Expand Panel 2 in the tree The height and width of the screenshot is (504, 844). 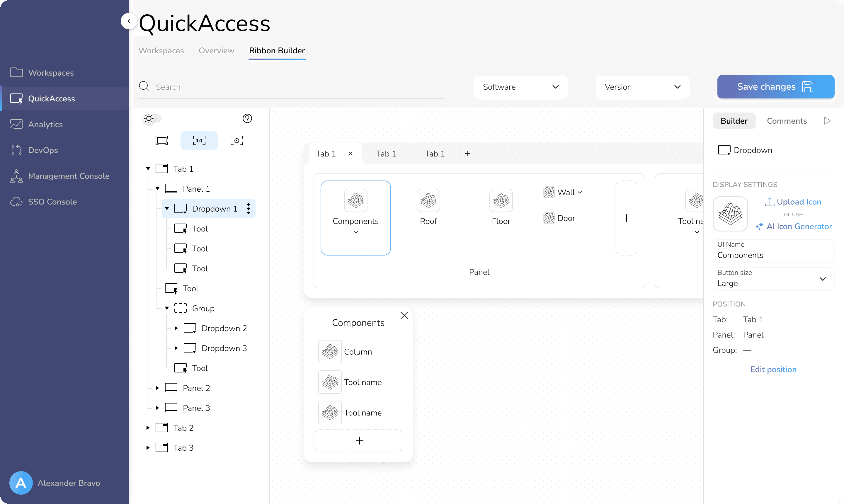tap(157, 388)
